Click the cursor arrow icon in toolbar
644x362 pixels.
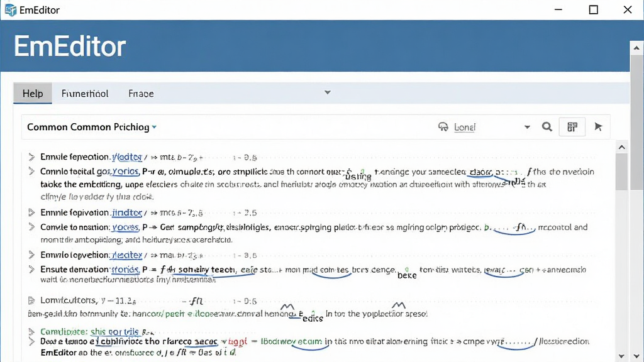tap(599, 127)
